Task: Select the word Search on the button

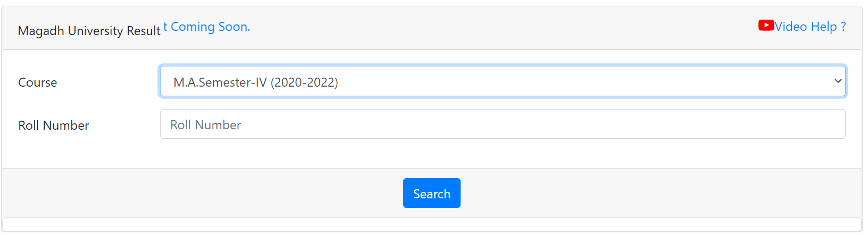Action: [x=431, y=194]
